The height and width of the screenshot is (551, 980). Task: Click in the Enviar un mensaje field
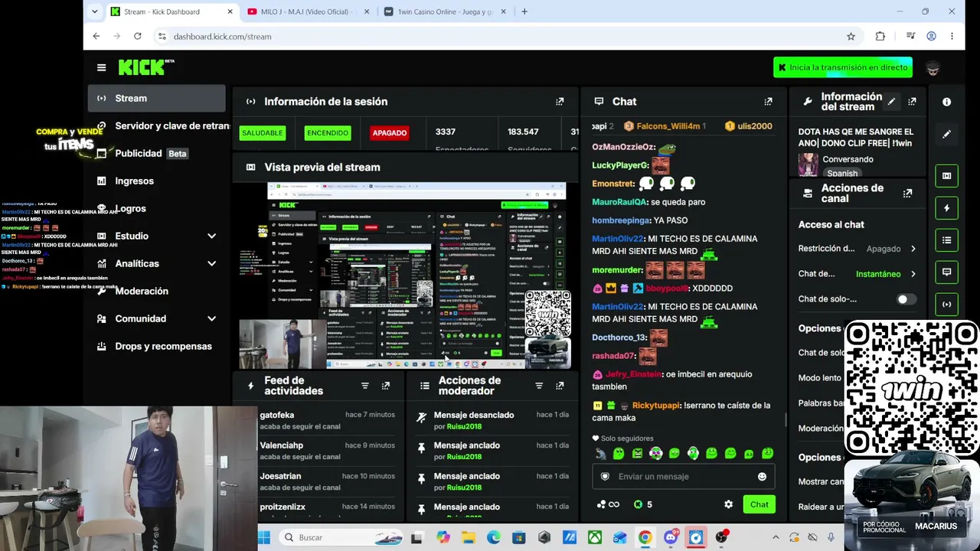tap(684, 477)
